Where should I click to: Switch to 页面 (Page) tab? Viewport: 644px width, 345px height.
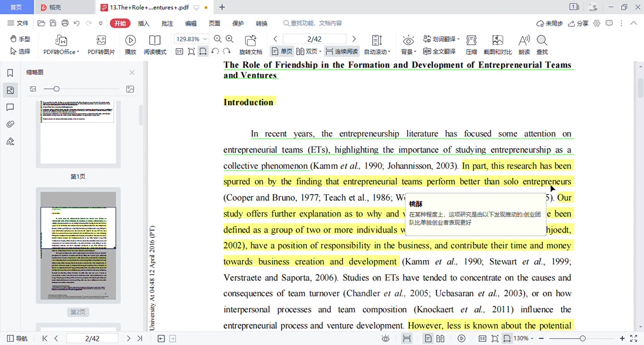click(214, 23)
